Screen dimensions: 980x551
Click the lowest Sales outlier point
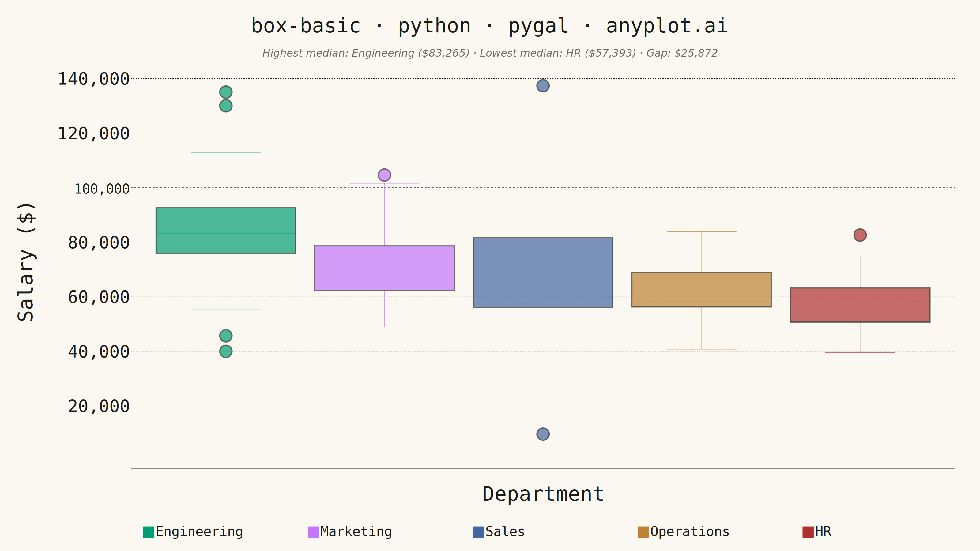(x=543, y=434)
